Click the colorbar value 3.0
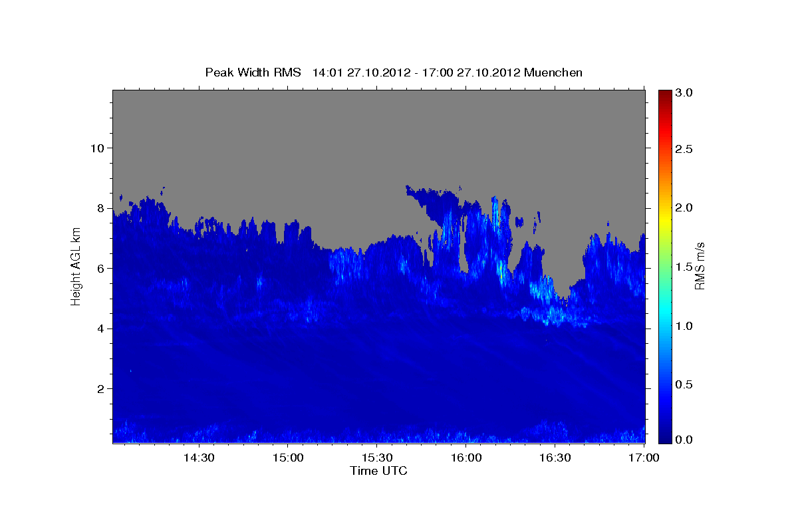Viewport: 798px width, 532px height. [x=684, y=93]
